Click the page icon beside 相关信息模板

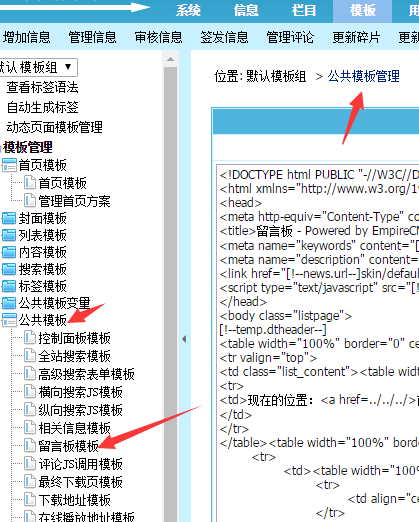tap(30, 428)
